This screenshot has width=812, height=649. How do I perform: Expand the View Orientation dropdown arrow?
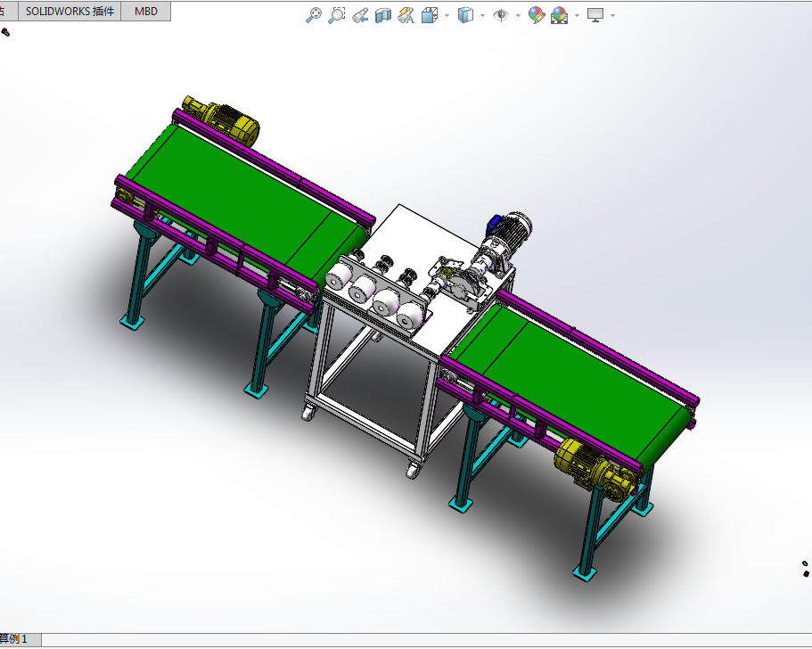[447, 15]
